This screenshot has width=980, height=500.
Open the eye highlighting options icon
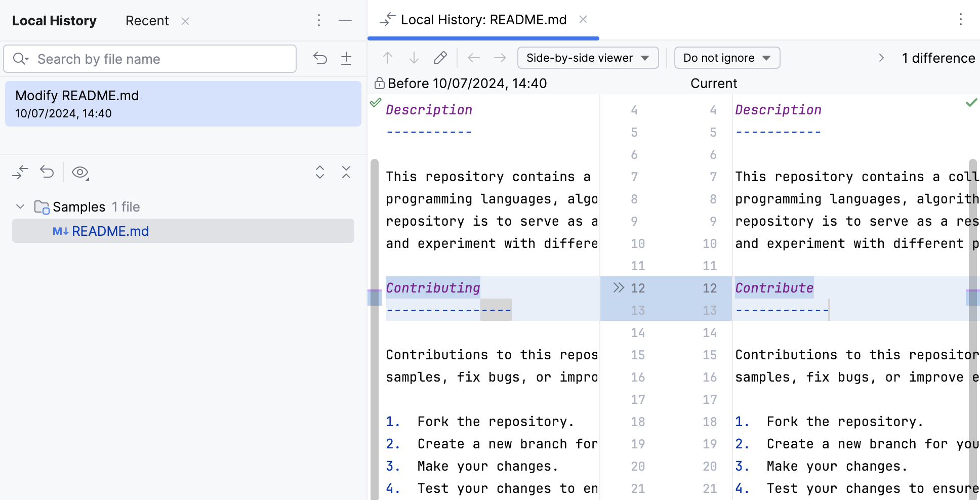tap(79, 172)
